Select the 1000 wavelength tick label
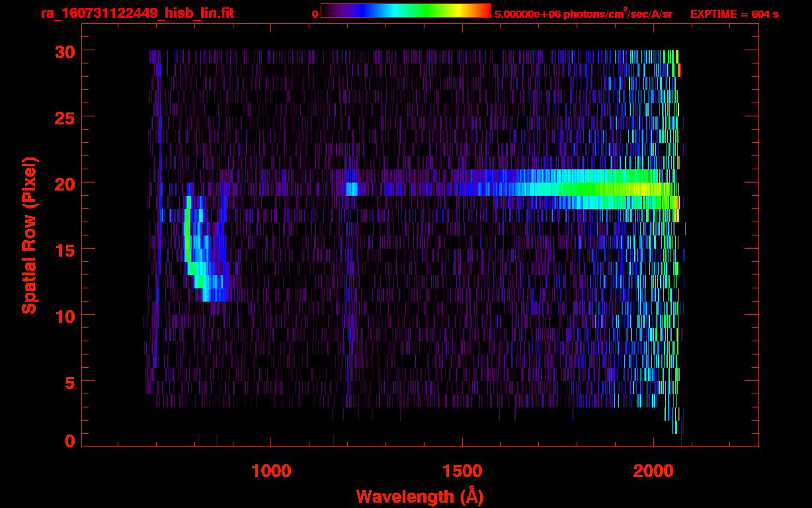The width and height of the screenshot is (812, 508). point(271,471)
